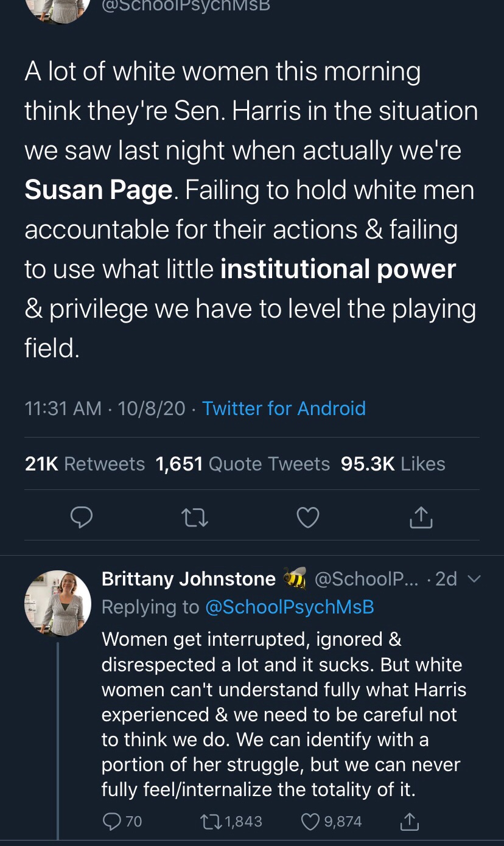
Task: View the 21K Retweets list
Action: [85, 464]
